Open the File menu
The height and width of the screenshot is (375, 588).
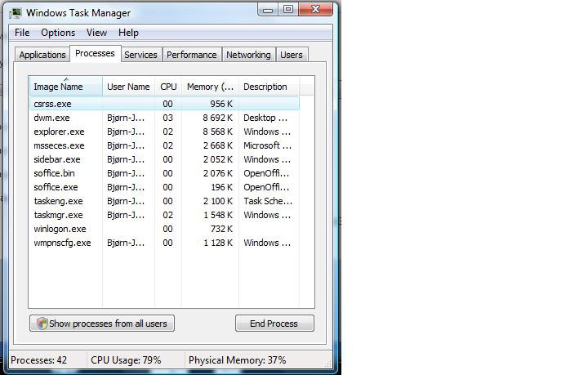(x=22, y=33)
